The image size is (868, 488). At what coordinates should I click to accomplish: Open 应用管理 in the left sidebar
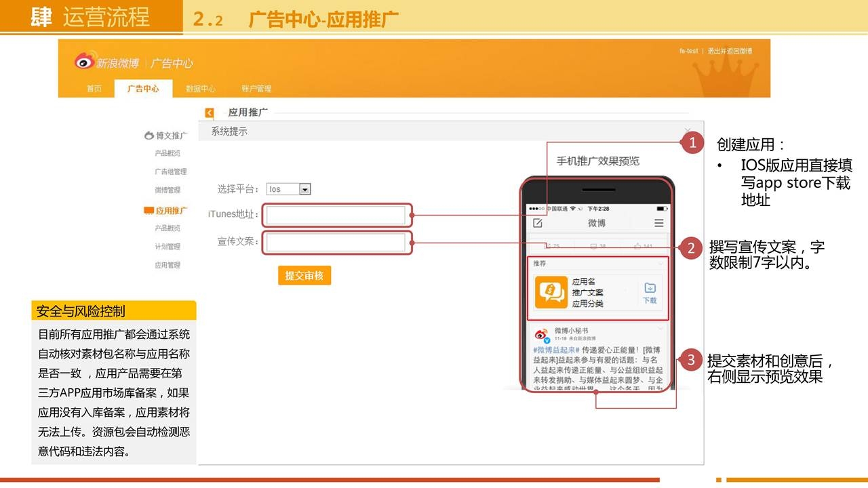(167, 265)
